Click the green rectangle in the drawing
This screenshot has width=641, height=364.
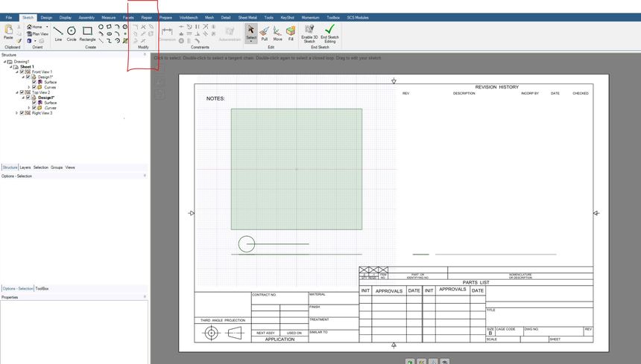point(296,169)
